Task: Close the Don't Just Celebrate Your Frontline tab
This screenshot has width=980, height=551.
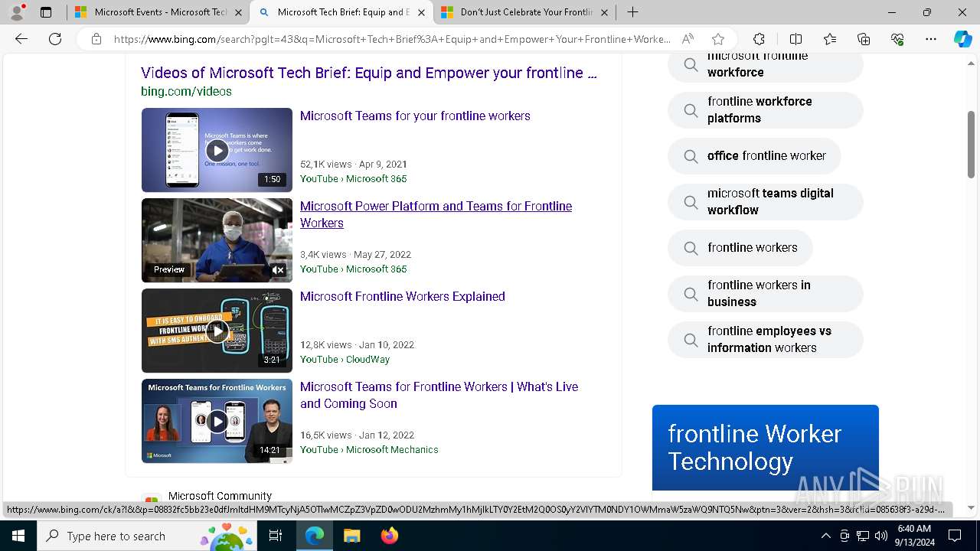Action: click(604, 12)
